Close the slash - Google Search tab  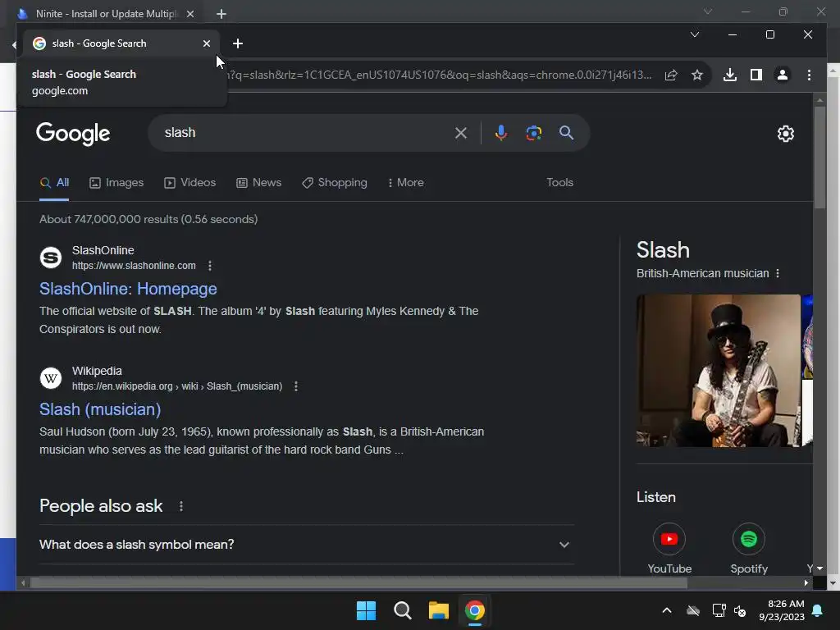tap(207, 43)
